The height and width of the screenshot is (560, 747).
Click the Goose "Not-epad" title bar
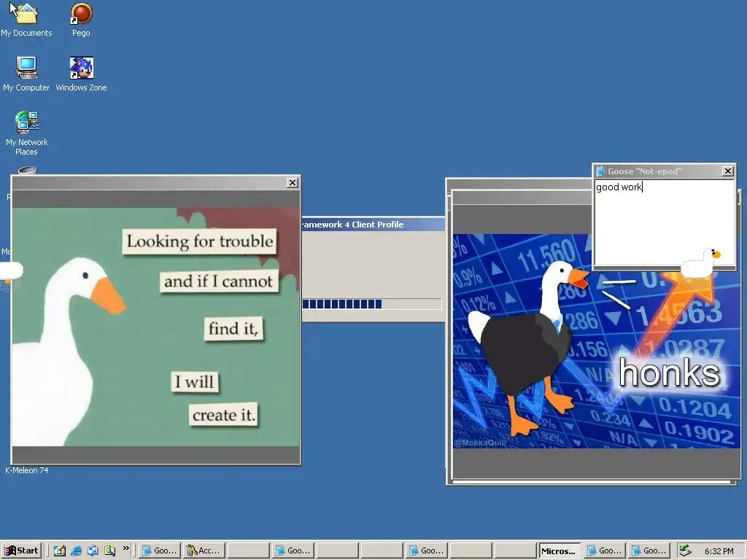click(664, 171)
